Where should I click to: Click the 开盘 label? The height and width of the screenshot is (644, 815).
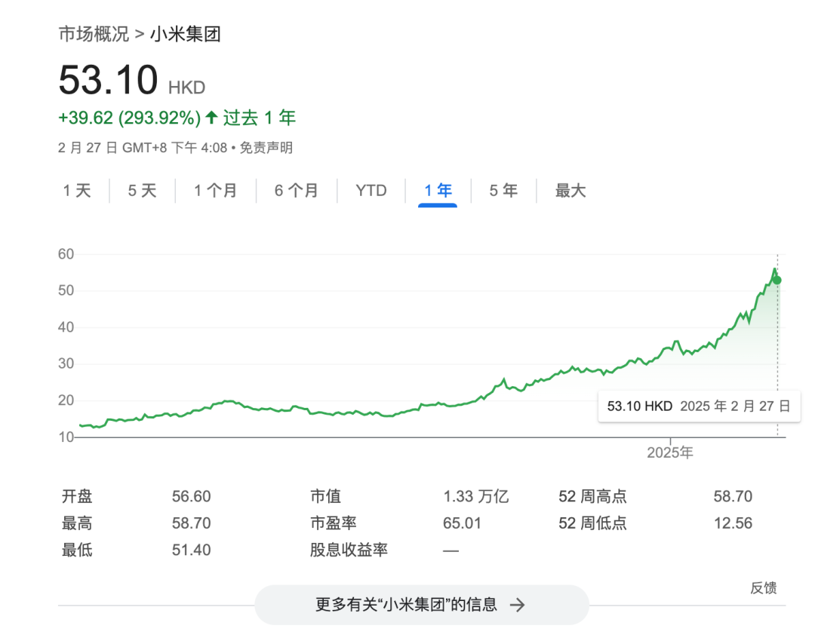tap(77, 496)
